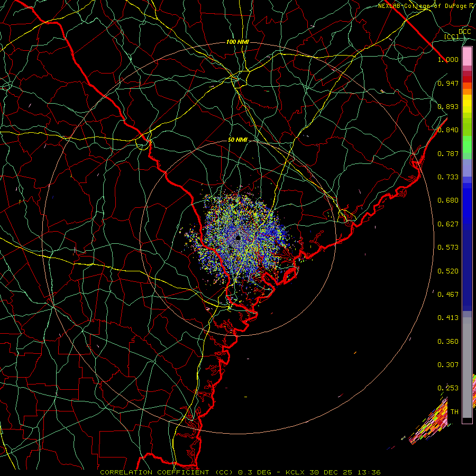Pick the light pink segment atop the color scale
The image size is (476, 476).
(467, 57)
